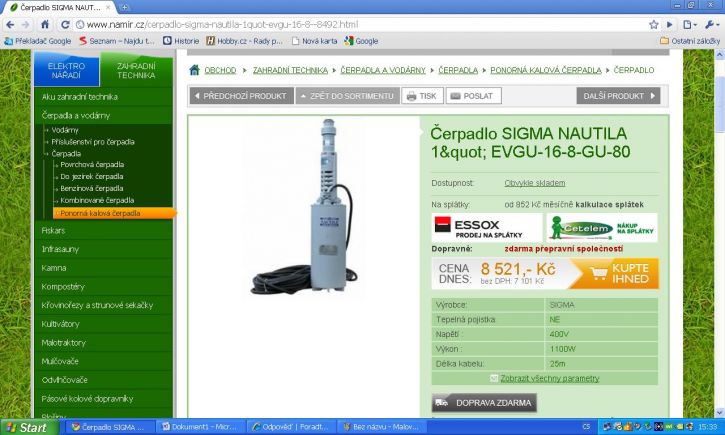725x435 pixels.
Task: Open the Nová karta bookmark
Action: point(314,41)
